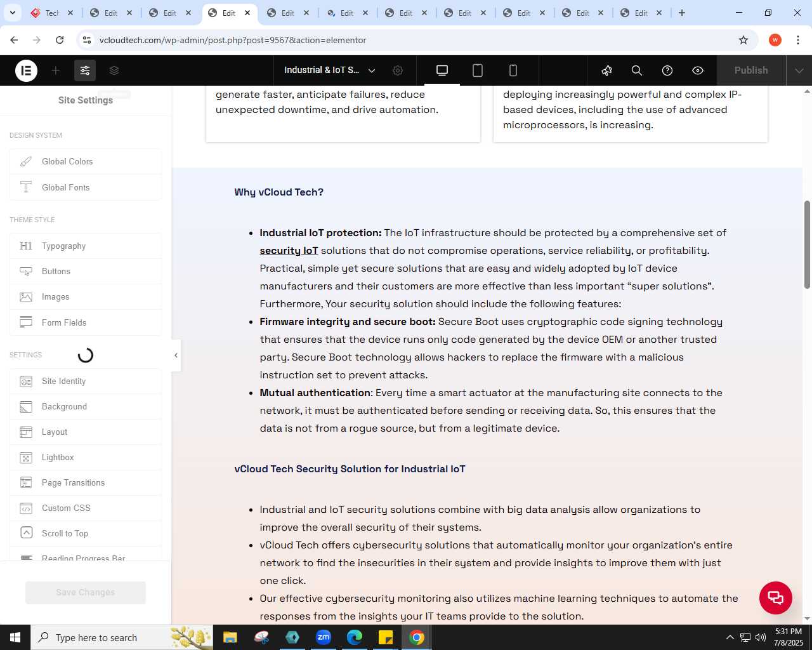Click the page vertical scrollbar thumb
Screen dimensions: 812x650
(807, 244)
